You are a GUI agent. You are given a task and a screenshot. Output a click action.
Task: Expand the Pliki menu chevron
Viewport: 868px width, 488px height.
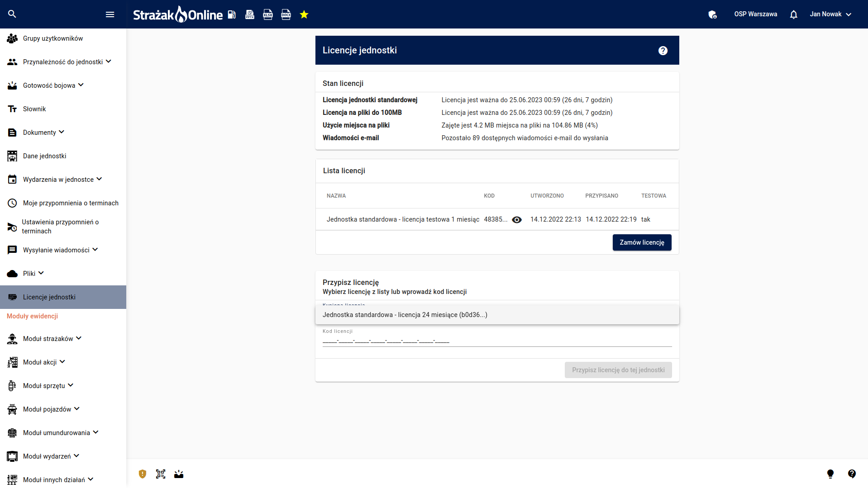(41, 273)
